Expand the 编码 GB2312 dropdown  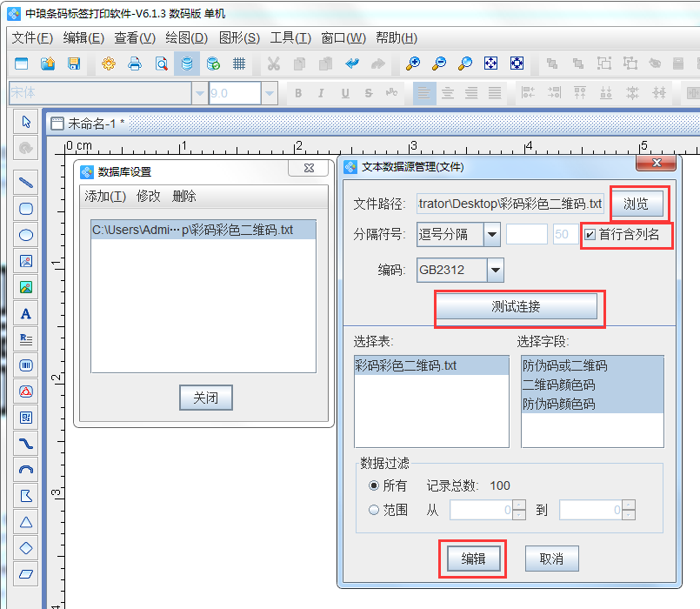point(496,271)
